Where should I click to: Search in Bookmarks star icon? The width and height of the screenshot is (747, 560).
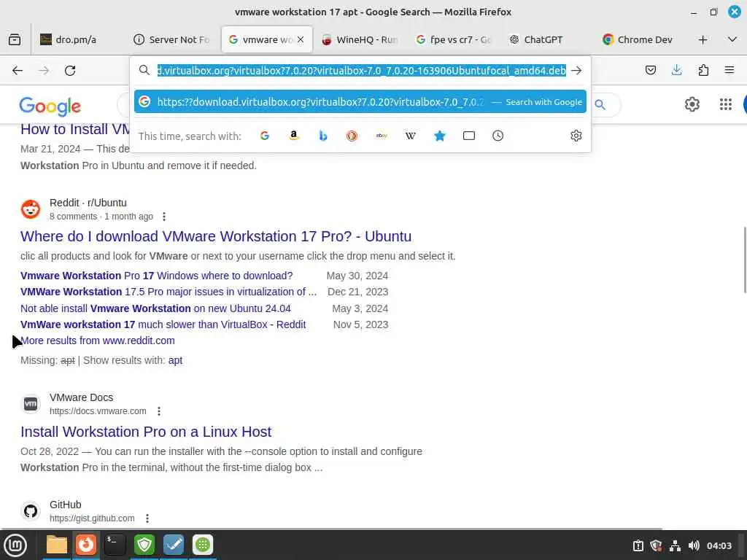[x=440, y=136]
